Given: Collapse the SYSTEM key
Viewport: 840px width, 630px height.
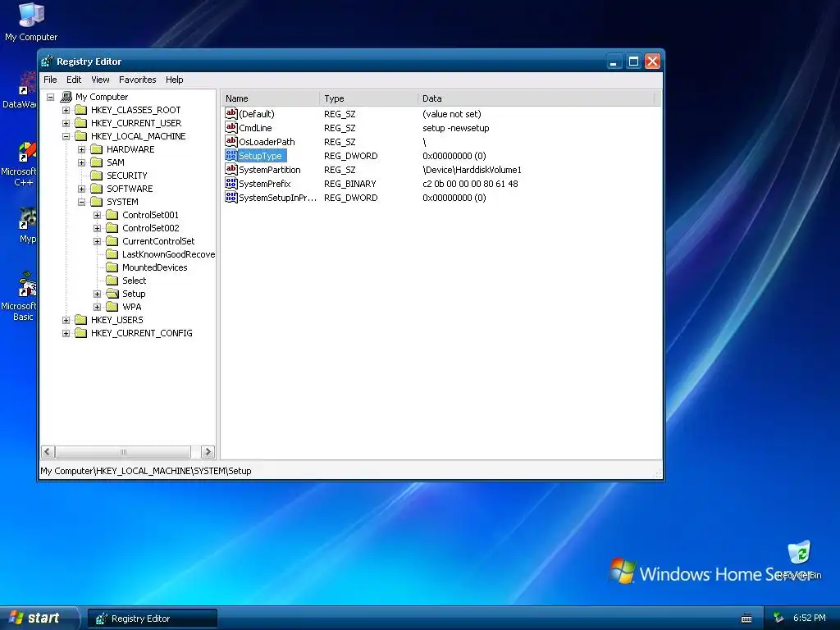Looking at the screenshot, I should click(x=81, y=202).
